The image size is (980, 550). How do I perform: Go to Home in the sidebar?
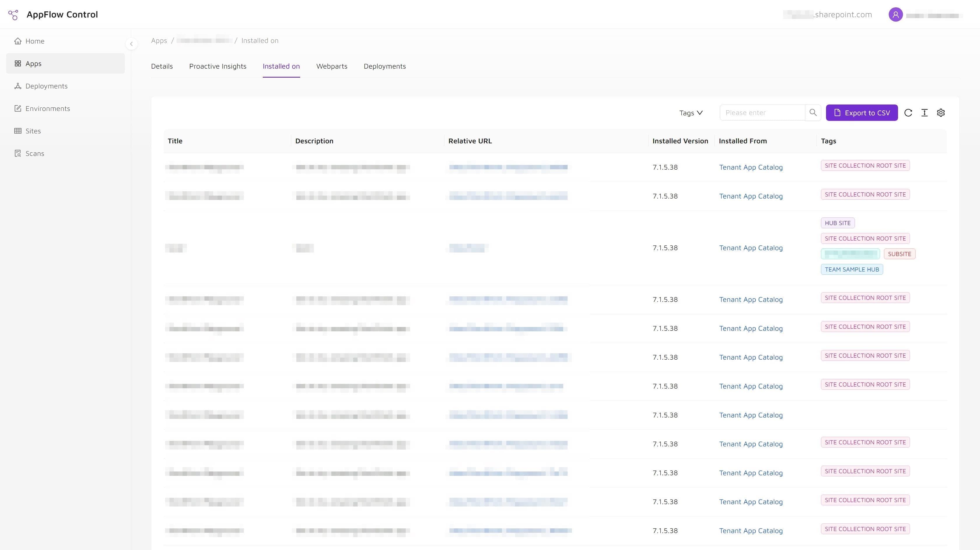click(x=65, y=41)
